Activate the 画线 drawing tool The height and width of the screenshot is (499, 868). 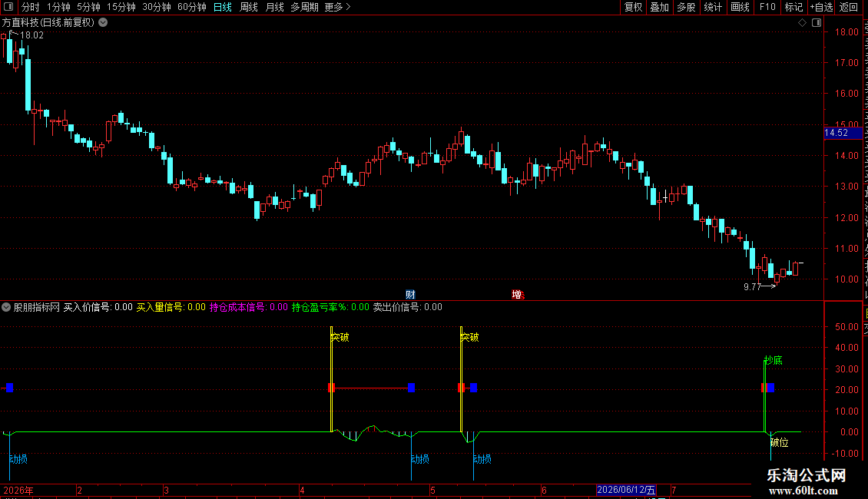pyautogui.click(x=740, y=7)
